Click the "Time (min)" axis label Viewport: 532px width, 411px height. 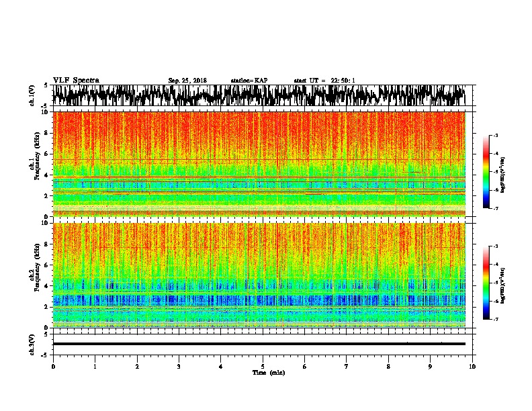click(269, 373)
